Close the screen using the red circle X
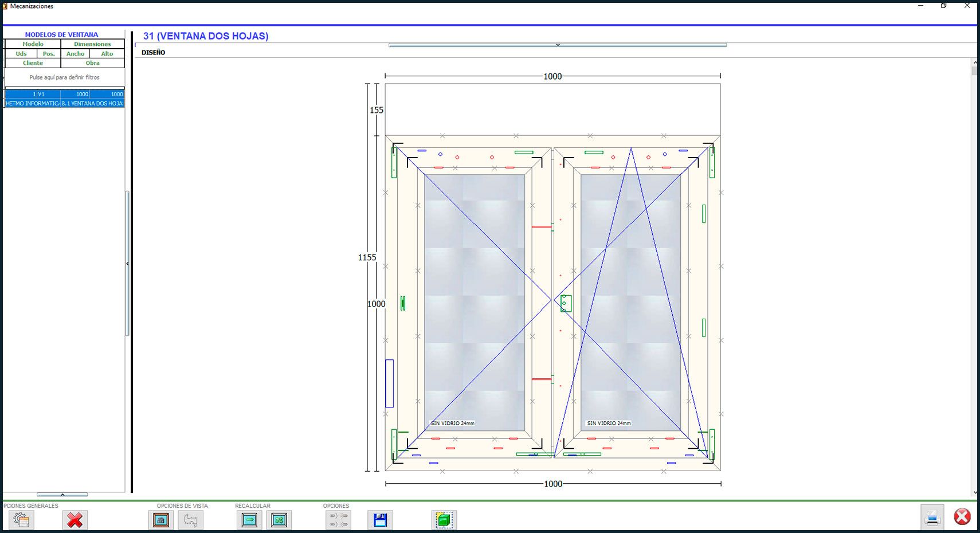 [x=962, y=517]
